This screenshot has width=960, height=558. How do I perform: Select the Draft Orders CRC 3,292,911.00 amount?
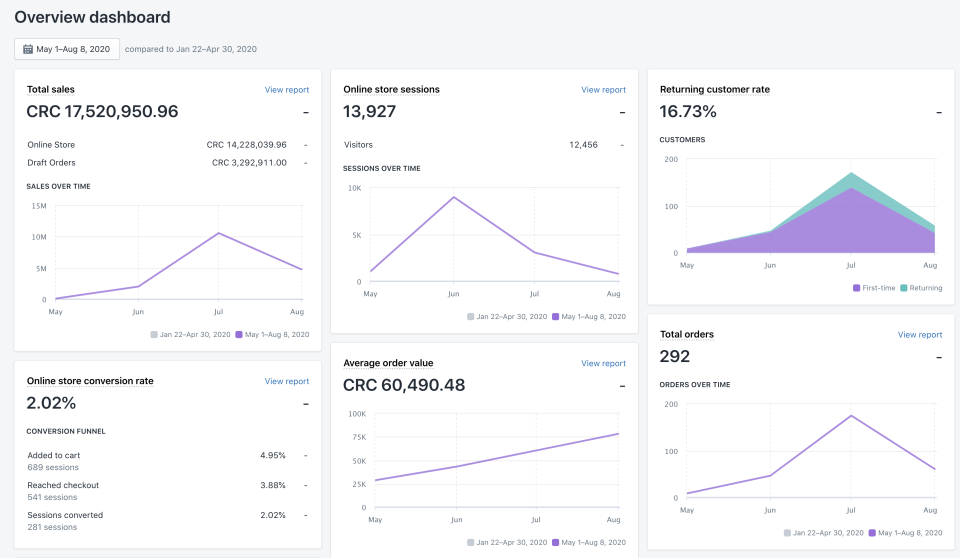249,163
